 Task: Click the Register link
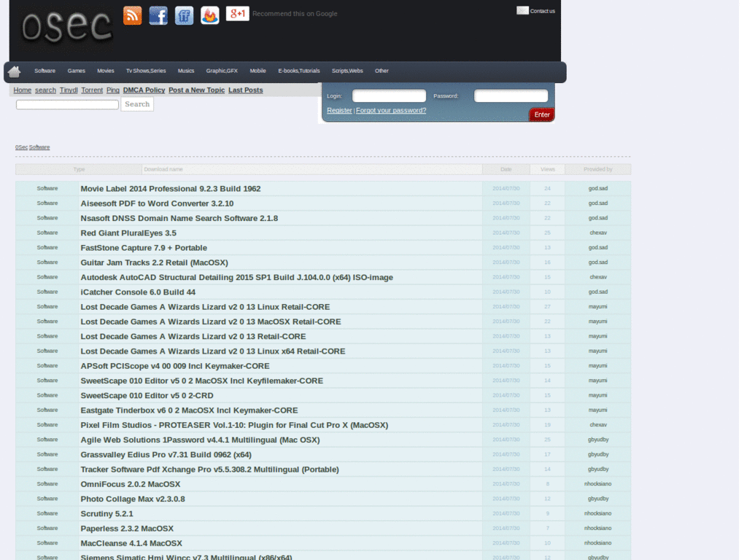[x=339, y=111]
